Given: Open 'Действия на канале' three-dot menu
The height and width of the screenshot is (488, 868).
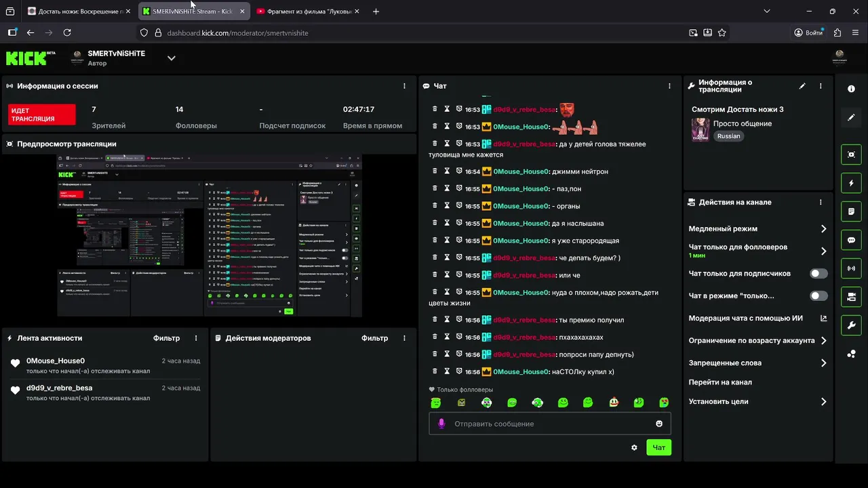Looking at the screenshot, I should [821, 202].
